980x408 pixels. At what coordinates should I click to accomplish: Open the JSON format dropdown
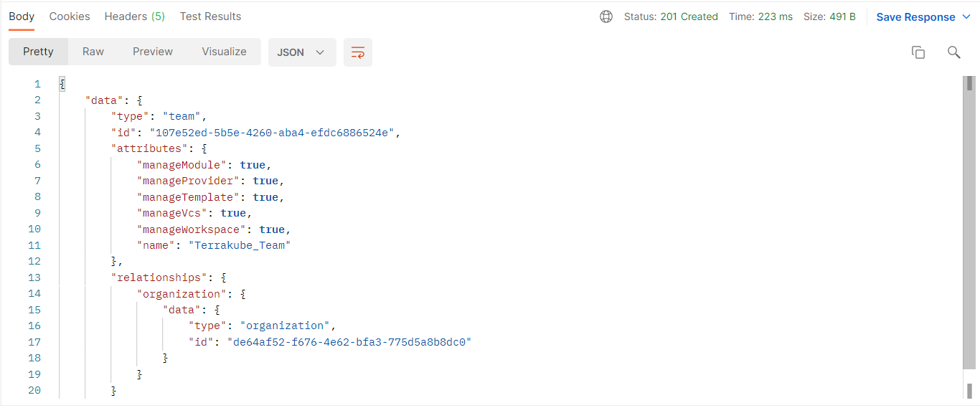301,52
